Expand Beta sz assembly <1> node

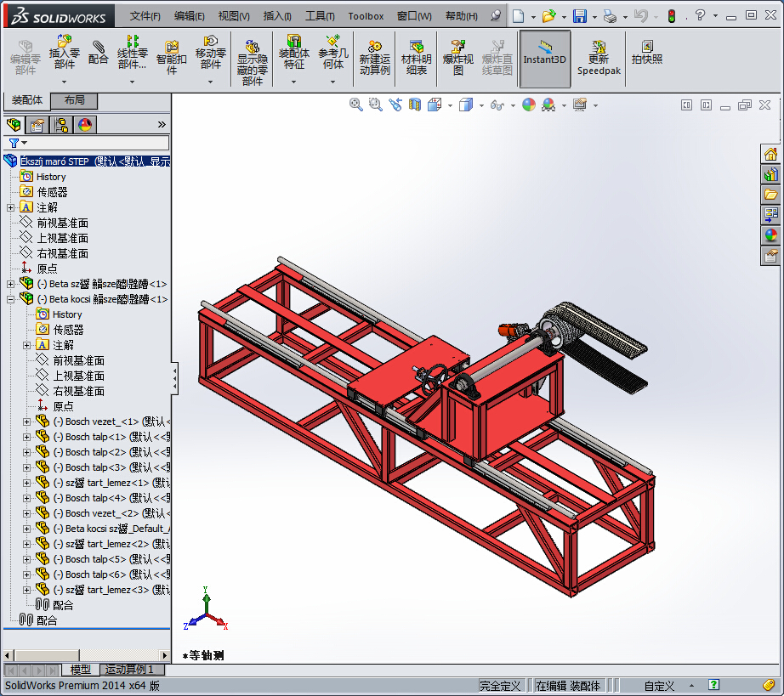coord(10,285)
